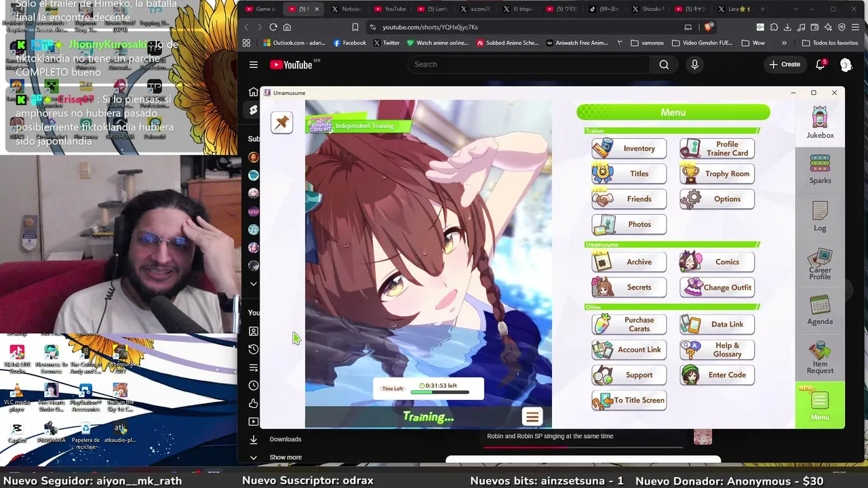
Task: Open a new browser tab
Action: (762, 9)
